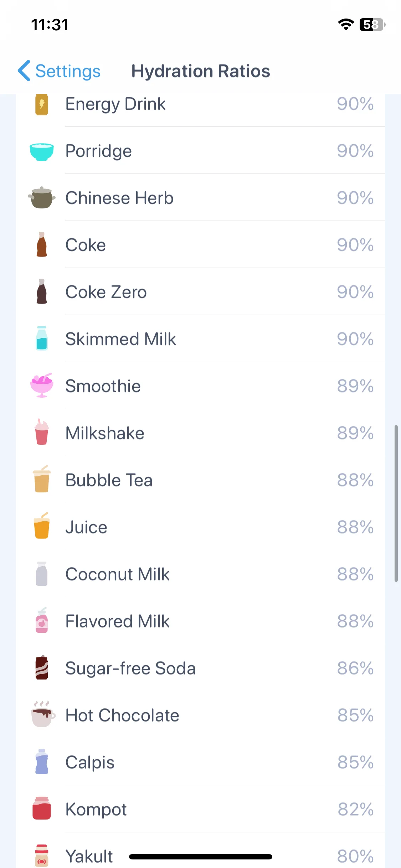Tap the back chevron arrow
This screenshot has width=401, height=868.
[24, 71]
